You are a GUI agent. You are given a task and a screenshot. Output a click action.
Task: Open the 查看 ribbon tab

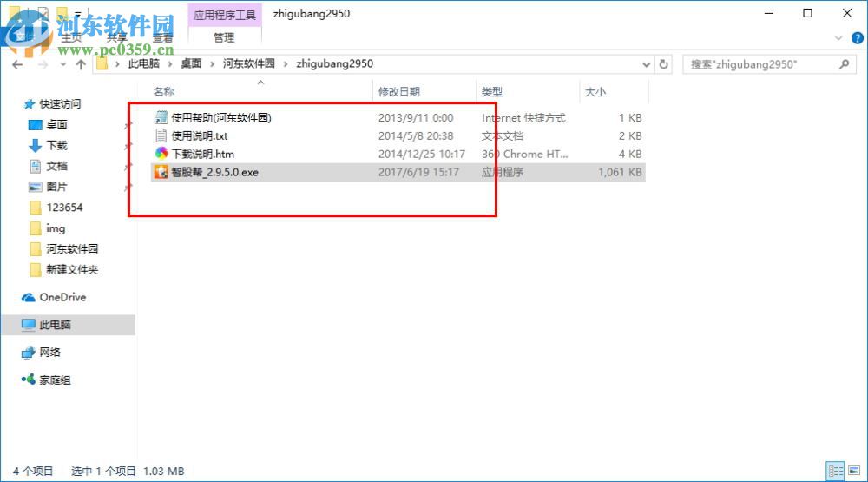tap(163, 37)
